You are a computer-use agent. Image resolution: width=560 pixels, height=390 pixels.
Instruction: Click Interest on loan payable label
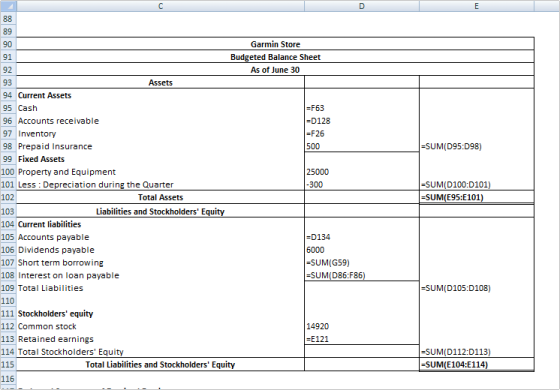pyautogui.click(x=69, y=275)
